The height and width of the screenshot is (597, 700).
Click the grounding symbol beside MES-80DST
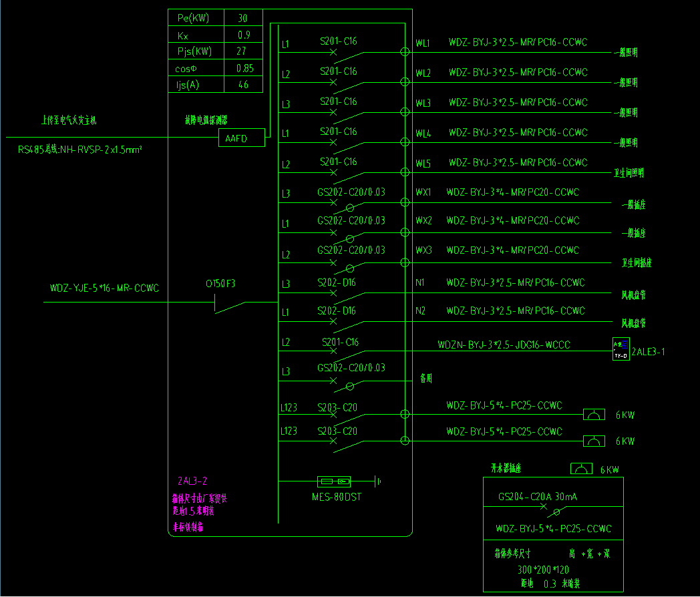(378, 481)
